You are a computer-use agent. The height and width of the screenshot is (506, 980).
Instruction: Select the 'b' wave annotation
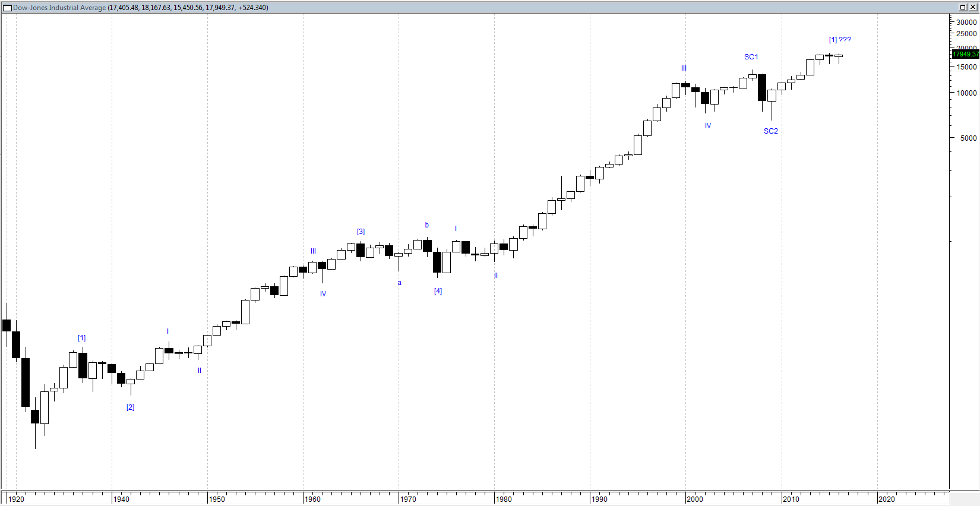427,225
